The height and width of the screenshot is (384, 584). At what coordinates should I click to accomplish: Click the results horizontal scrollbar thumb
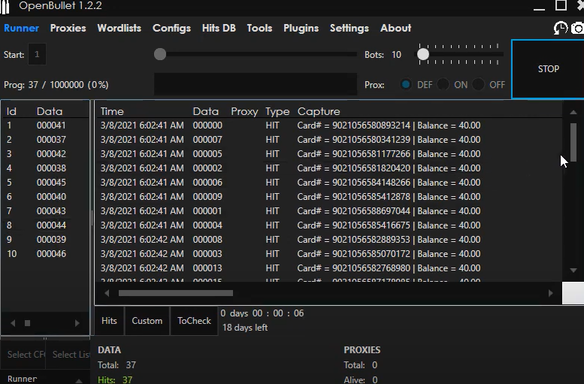click(x=176, y=293)
